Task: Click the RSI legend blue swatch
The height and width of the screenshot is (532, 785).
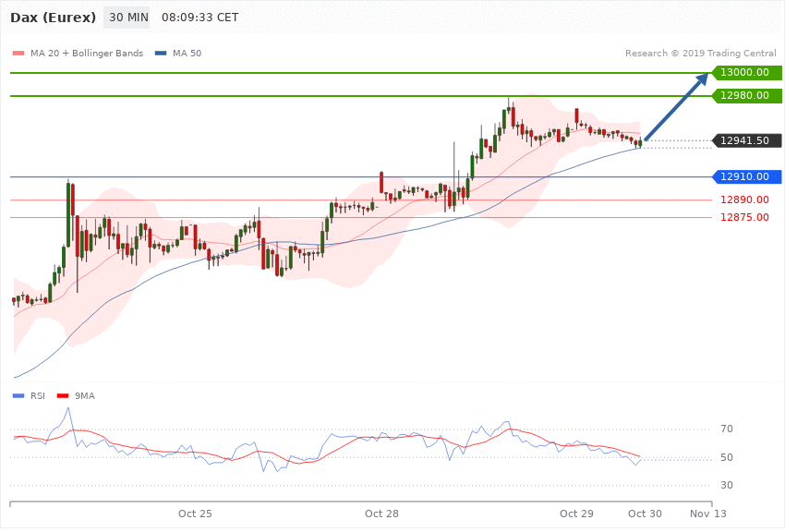Action: click(18, 396)
